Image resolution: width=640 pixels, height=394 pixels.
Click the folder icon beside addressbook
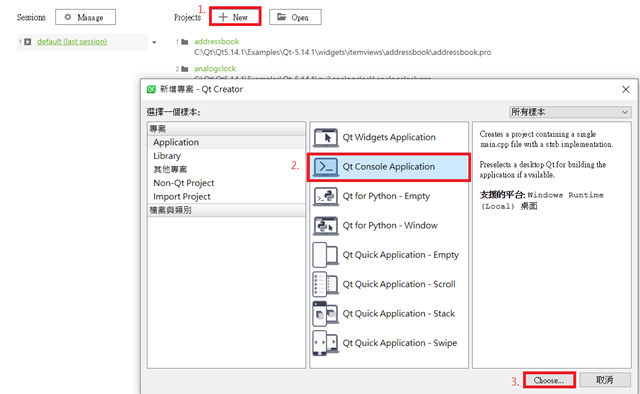(x=185, y=42)
